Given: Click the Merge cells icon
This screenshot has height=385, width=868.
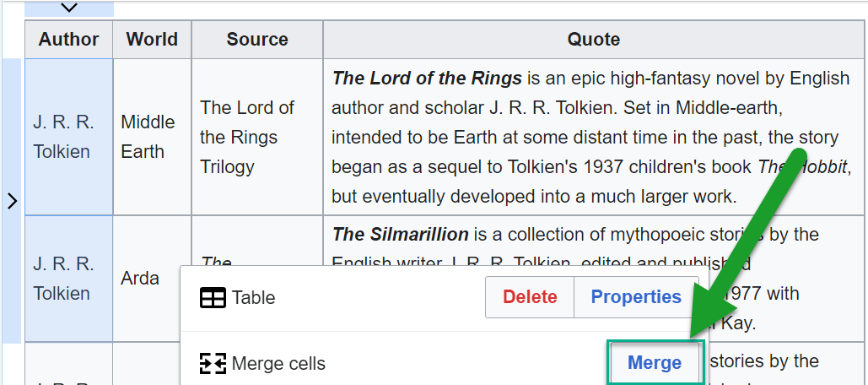Looking at the screenshot, I should click(x=213, y=364).
